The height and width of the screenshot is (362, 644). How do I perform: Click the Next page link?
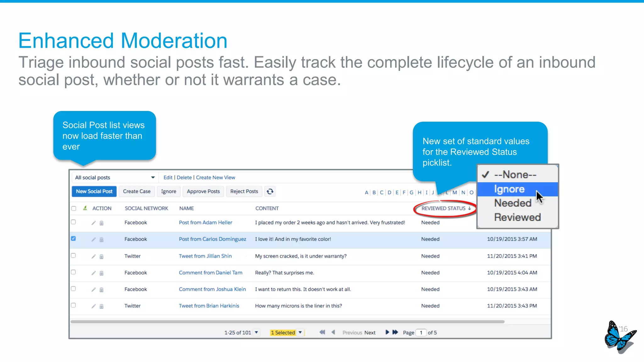click(370, 332)
